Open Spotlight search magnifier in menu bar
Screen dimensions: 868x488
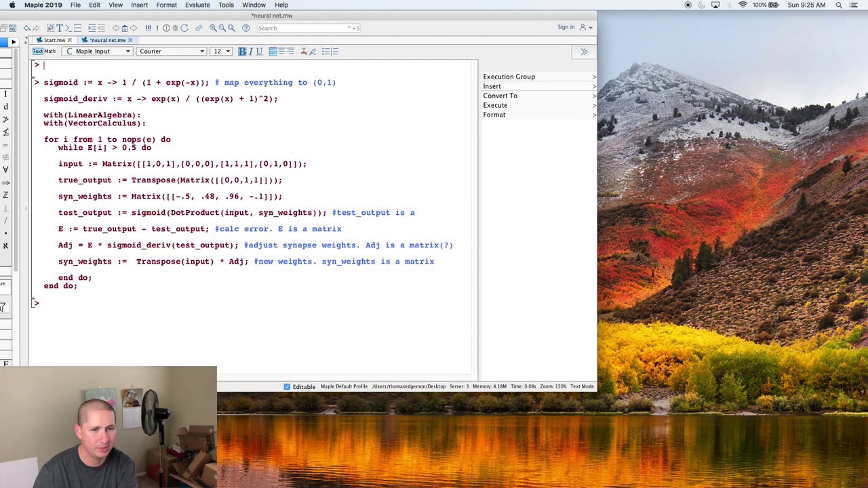[x=839, y=5]
